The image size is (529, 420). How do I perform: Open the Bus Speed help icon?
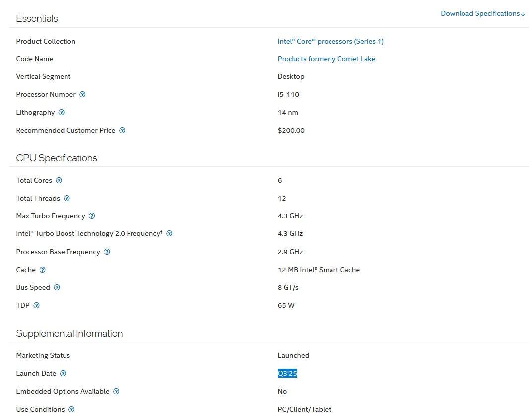[57, 287]
